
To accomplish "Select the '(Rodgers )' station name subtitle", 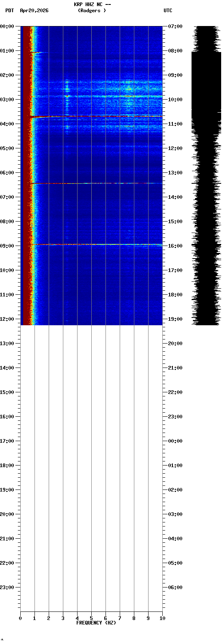I will 92,11.
